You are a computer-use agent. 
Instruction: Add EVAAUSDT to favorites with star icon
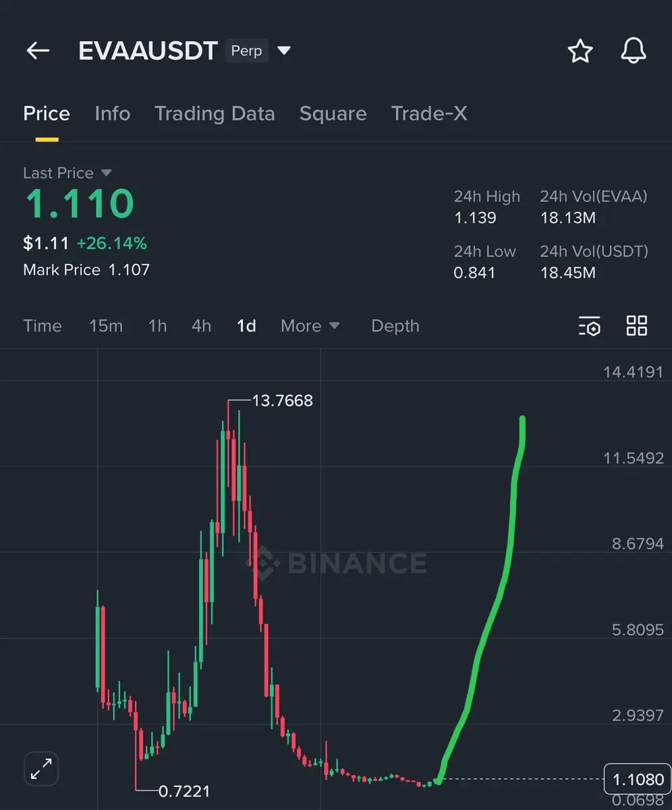[580, 51]
